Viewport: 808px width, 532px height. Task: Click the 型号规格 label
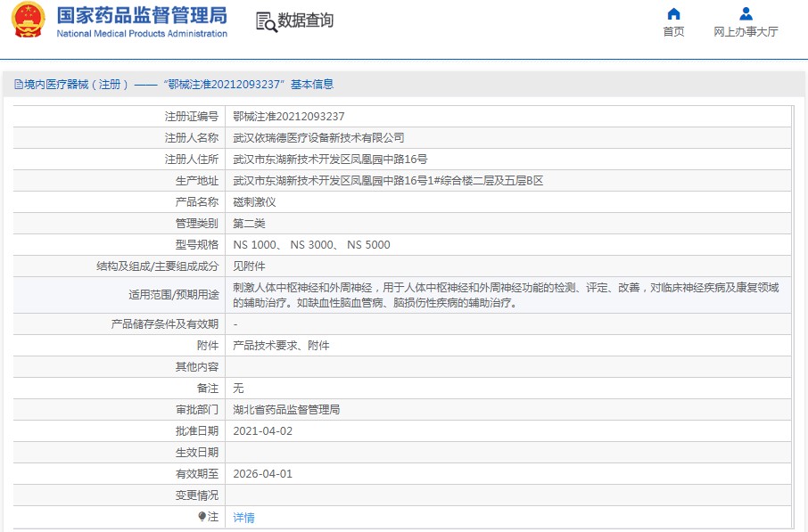coord(197,245)
